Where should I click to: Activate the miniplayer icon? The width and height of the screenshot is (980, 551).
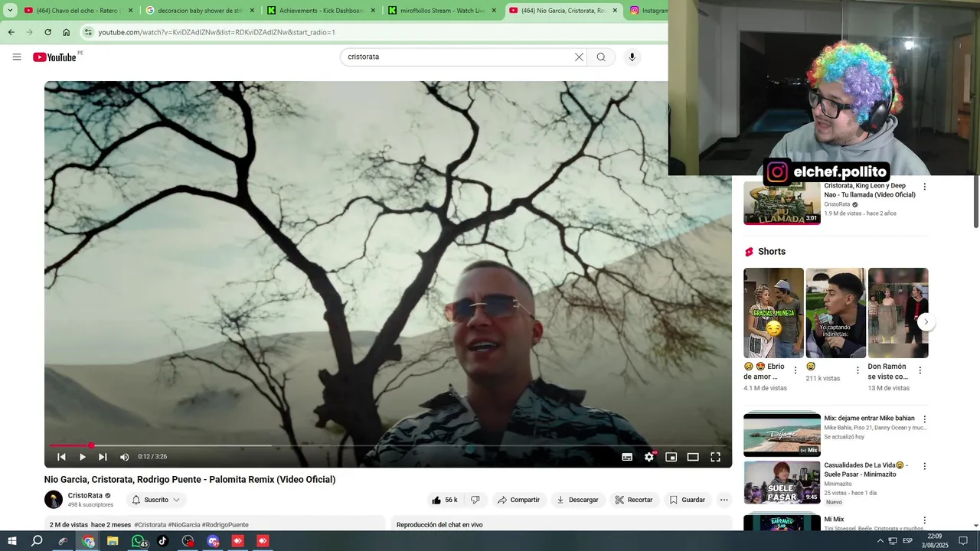point(671,457)
